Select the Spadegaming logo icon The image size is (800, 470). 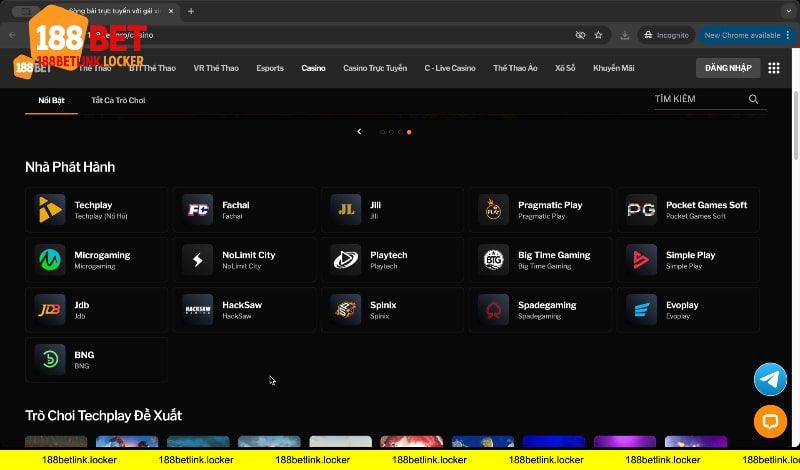(493, 310)
